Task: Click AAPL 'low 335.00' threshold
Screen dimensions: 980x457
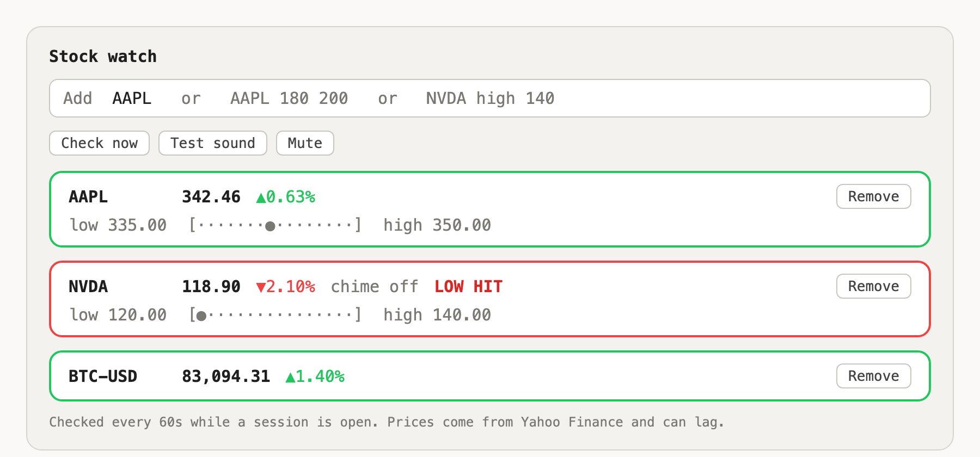Action: [118, 225]
